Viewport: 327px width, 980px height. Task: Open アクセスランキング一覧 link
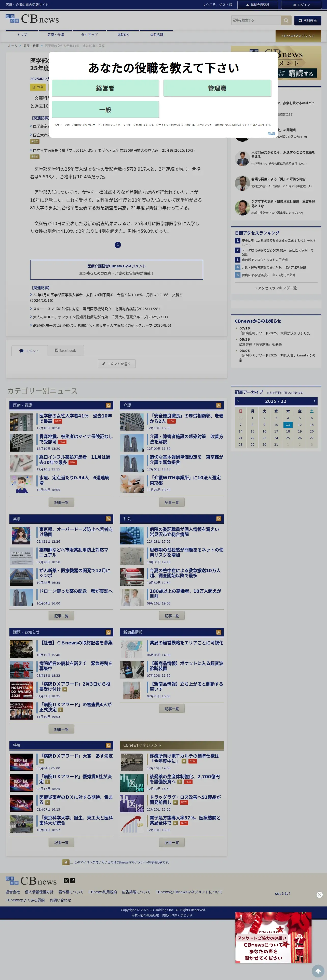click(276, 288)
